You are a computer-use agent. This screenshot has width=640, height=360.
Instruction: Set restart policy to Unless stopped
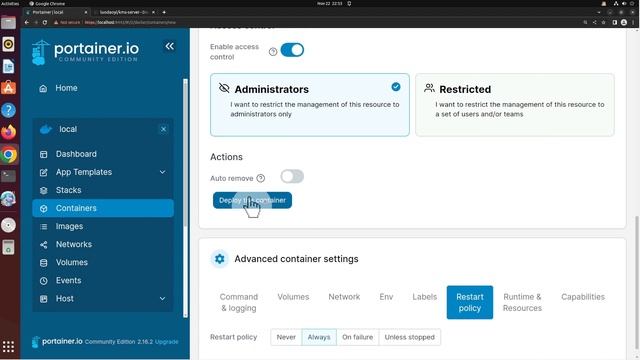[409, 337]
